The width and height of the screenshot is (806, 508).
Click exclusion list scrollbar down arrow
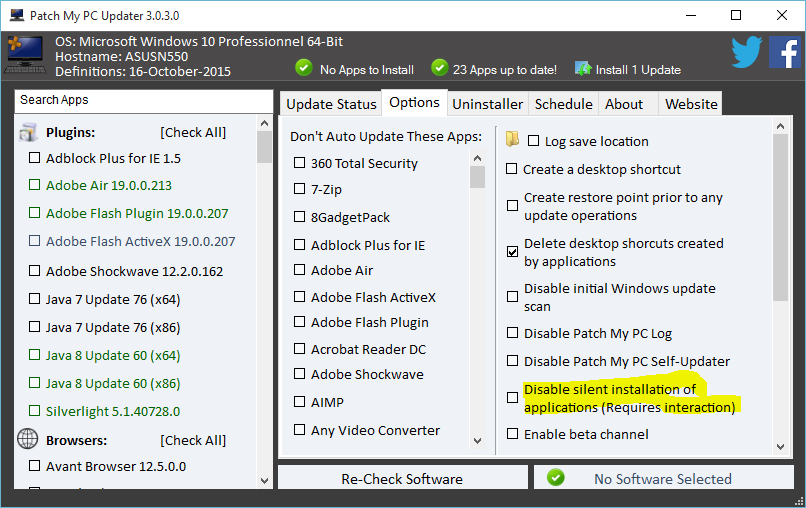point(478,441)
